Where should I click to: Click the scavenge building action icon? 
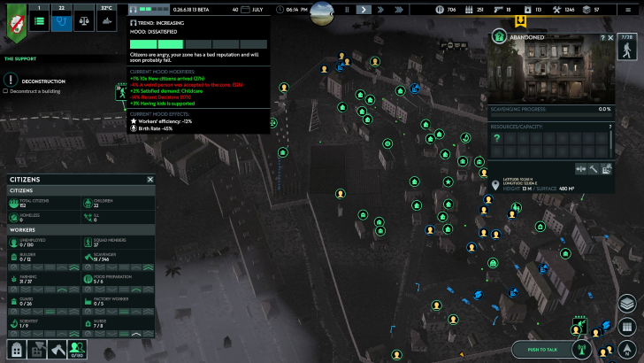pyautogui.click(x=606, y=169)
